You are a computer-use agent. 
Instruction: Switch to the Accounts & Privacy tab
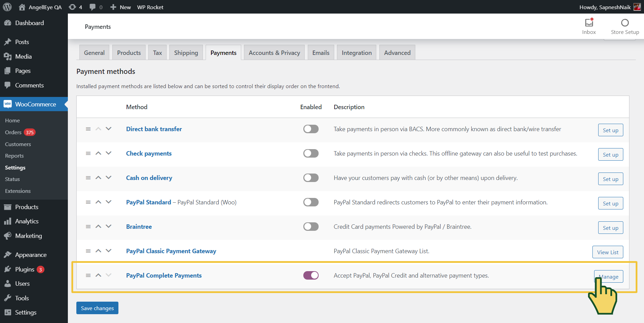(x=274, y=53)
